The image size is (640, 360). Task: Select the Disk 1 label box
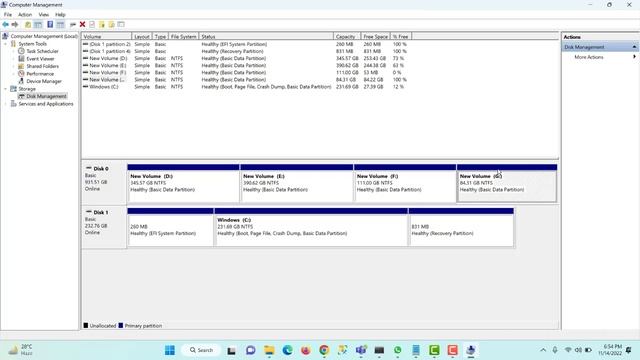104,227
